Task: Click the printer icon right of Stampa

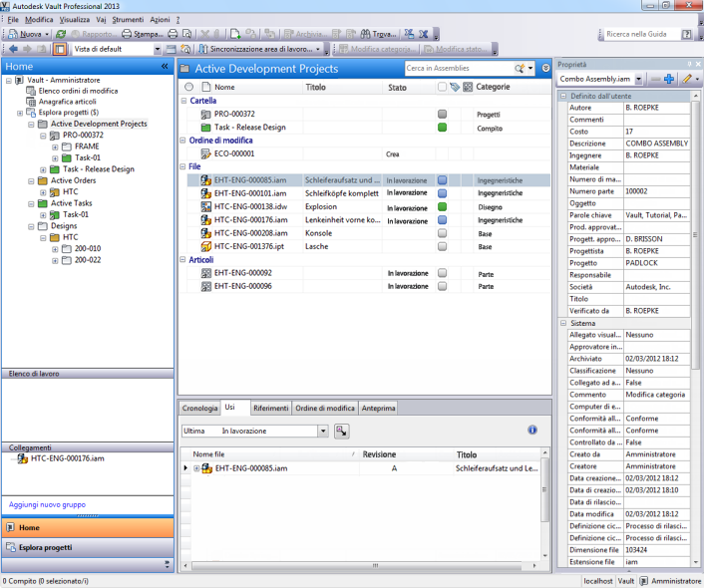Action: tap(173, 34)
